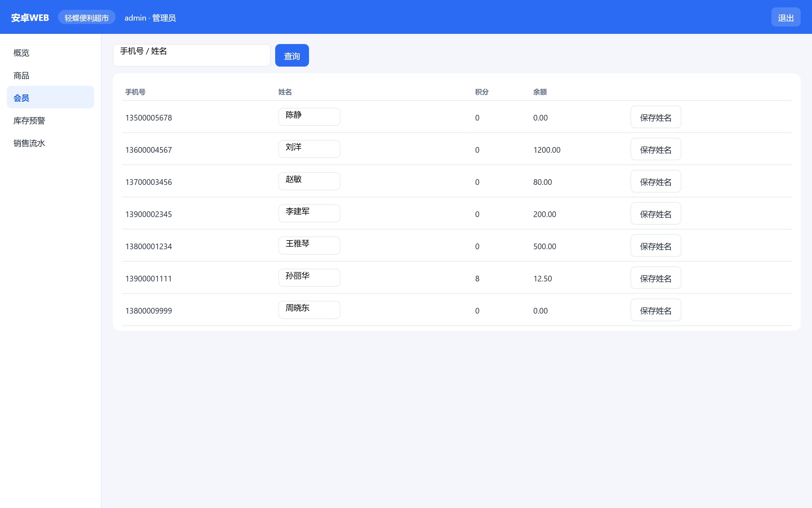Click phone number 13800009999
This screenshot has height=508, width=812.
coord(149,311)
